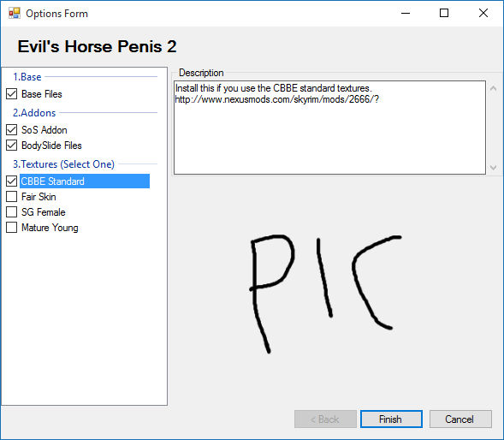504x440 pixels.
Task: Click the Base Files label text
Action: click(42, 94)
